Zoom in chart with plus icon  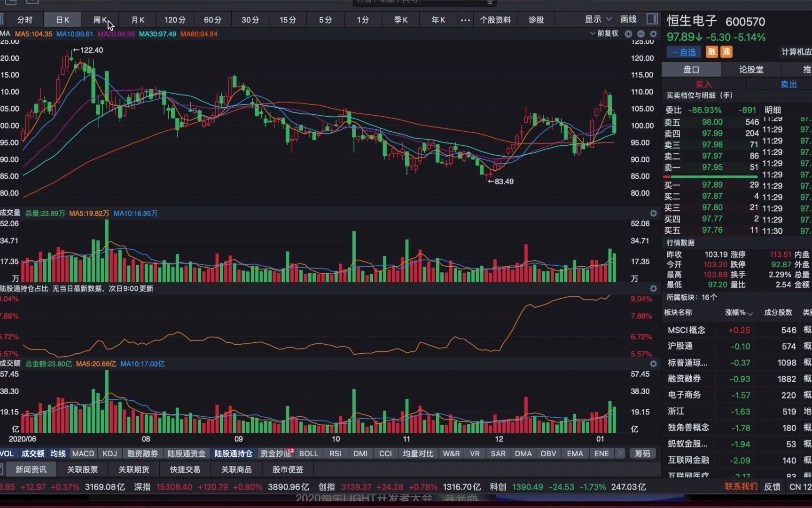coord(628,34)
